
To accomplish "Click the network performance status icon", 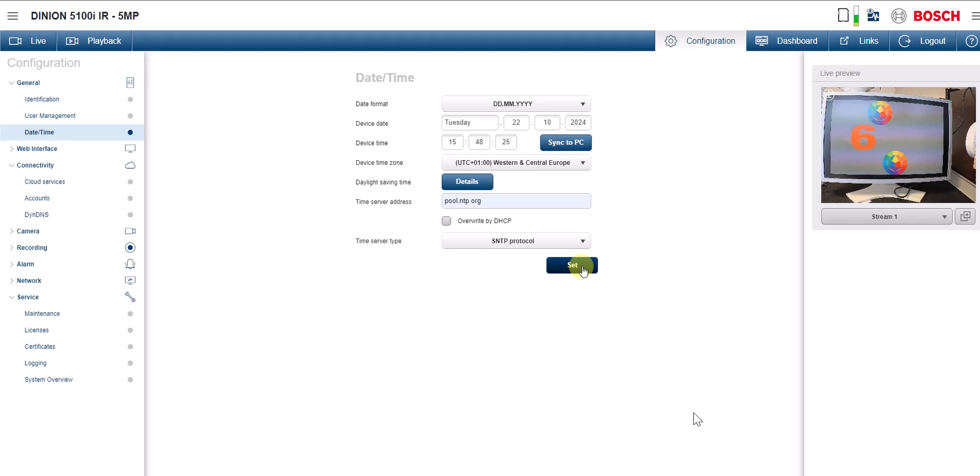I will pyautogui.click(x=873, y=15).
